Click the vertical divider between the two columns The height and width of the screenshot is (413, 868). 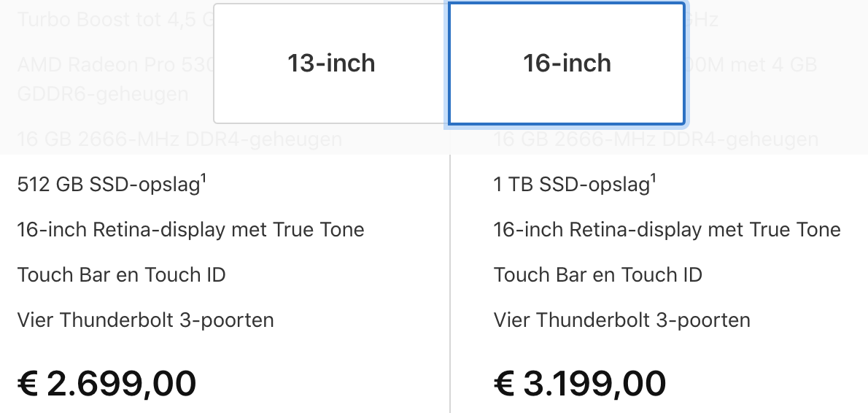[x=450, y=283]
